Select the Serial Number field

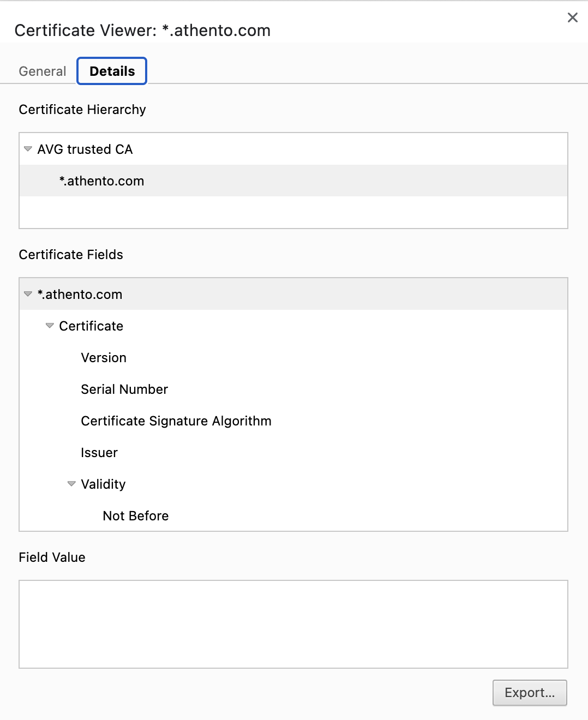tap(124, 389)
